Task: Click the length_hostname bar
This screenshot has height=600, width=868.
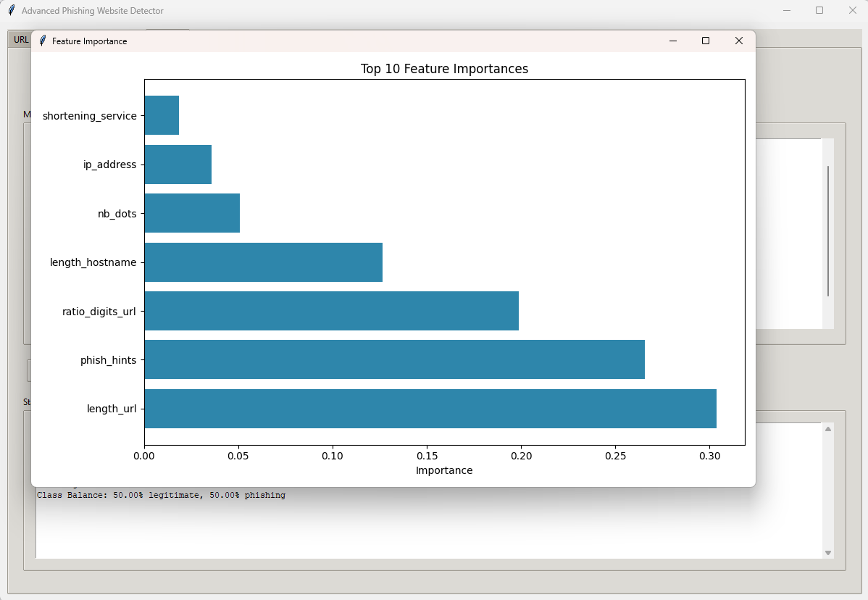Action: 263,262
